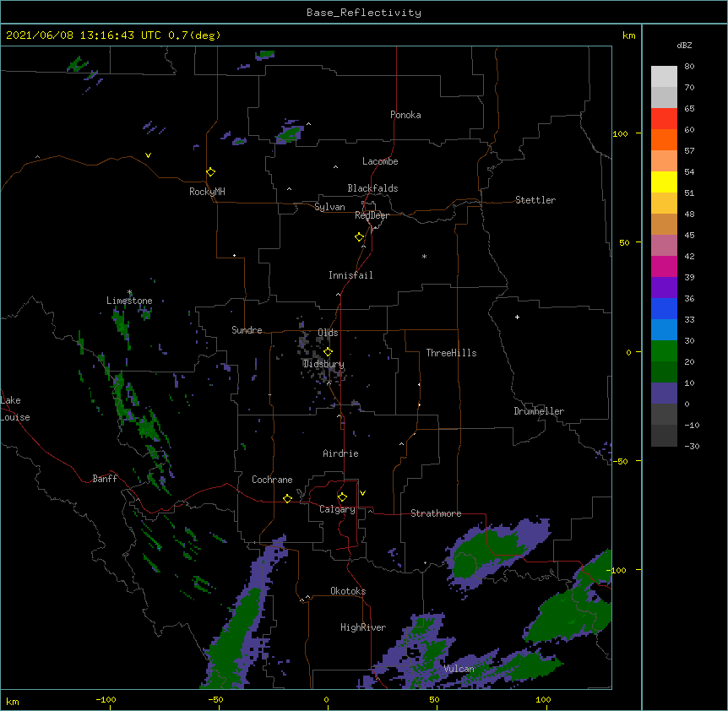
Task: Click the RockyMH label
Action: [x=207, y=192]
